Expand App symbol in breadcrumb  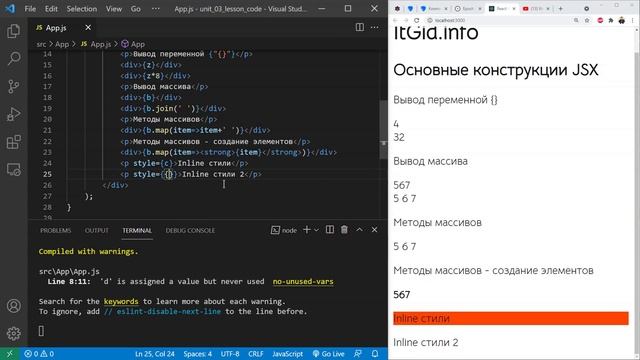[133, 44]
